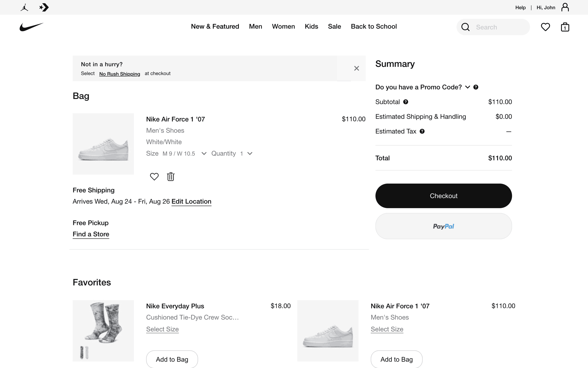Click the Promo Code help icon
The image size is (588, 368).
click(x=476, y=87)
